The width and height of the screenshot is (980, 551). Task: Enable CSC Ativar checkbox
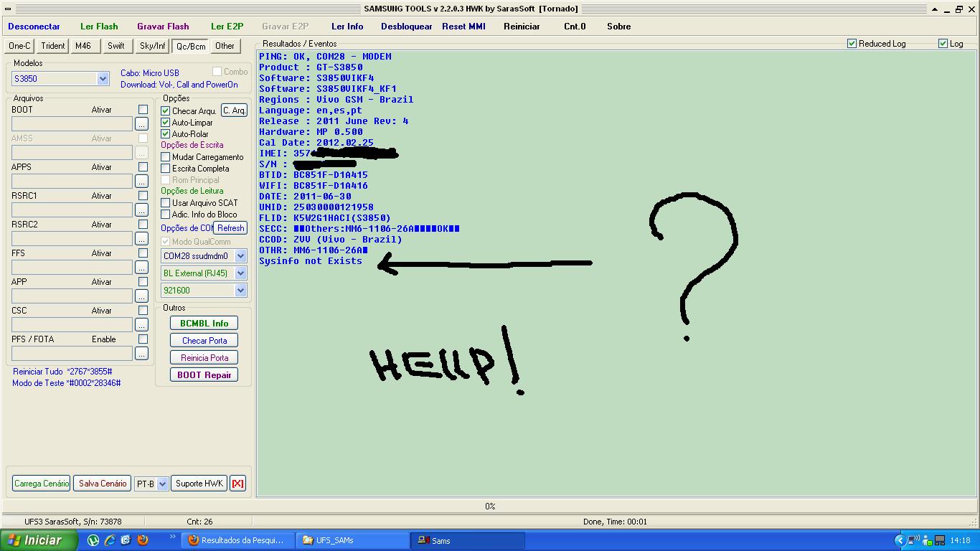point(143,311)
